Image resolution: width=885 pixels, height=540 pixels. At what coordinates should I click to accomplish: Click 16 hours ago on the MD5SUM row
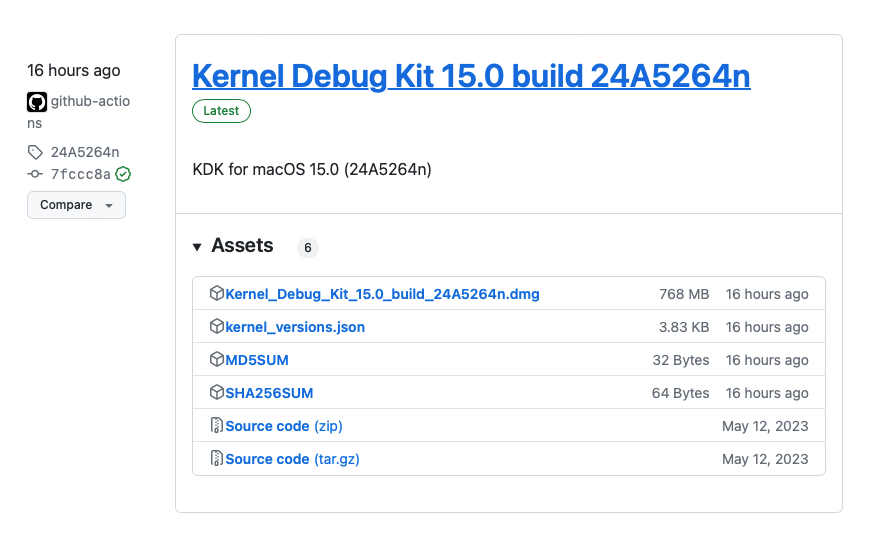(767, 360)
